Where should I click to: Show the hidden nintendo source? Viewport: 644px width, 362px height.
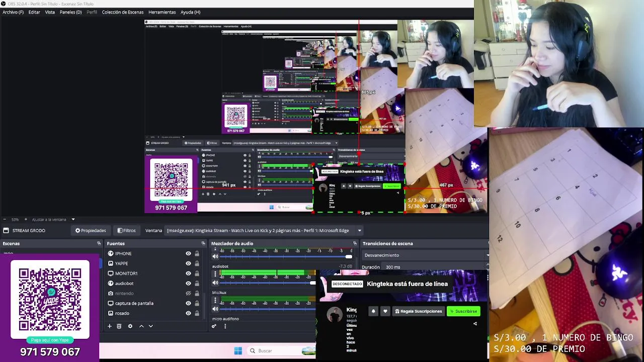click(x=188, y=293)
